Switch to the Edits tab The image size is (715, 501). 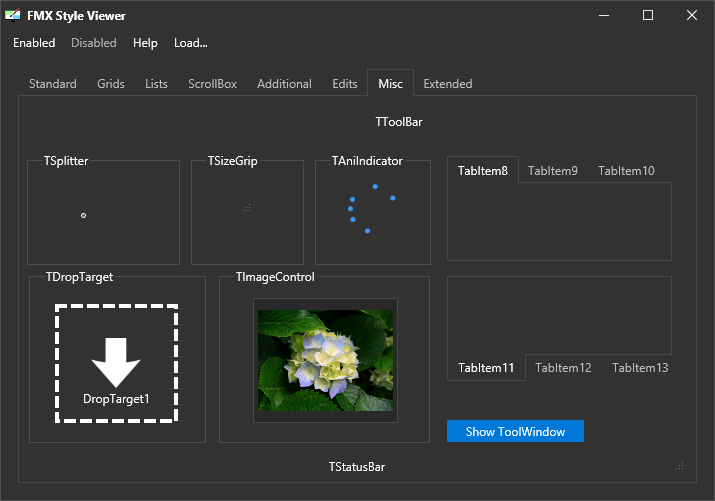coord(345,84)
